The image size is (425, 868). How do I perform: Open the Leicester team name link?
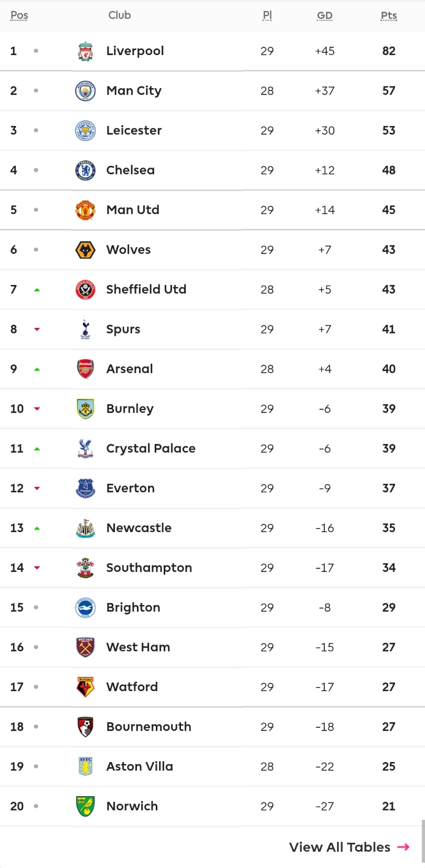point(134,130)
